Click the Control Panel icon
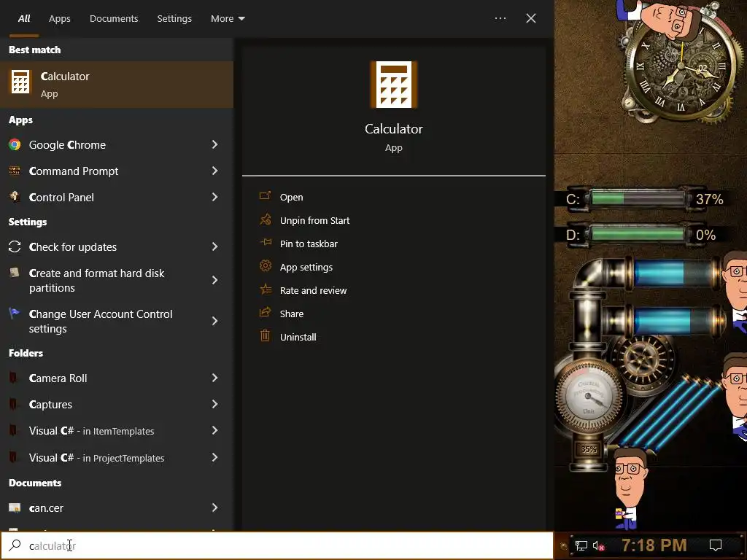Screen dimensions: 747x560 (15, 197)
